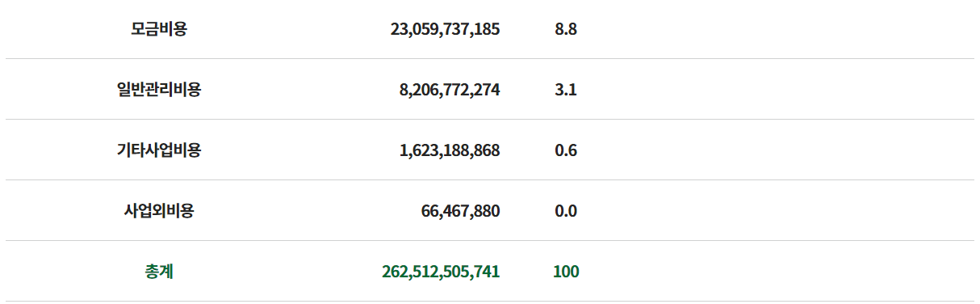Click the total amount 262,512,505,741
Screen dimensions: 980x304
[x=441, y=272]
